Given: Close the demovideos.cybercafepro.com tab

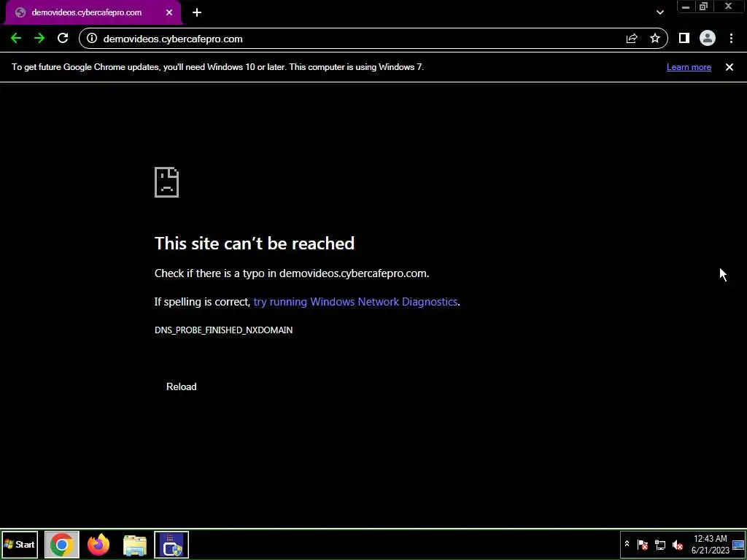Looking at the screenshot, I should [169, 13].
